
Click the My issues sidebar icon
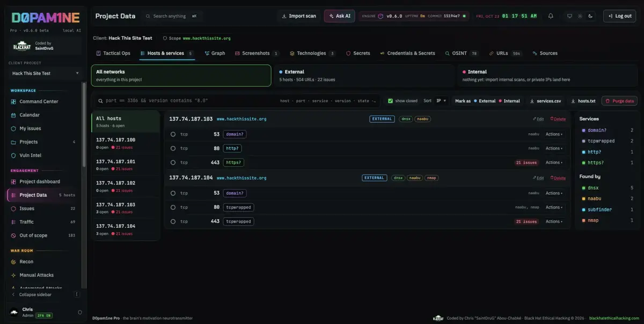click(14, 128)
